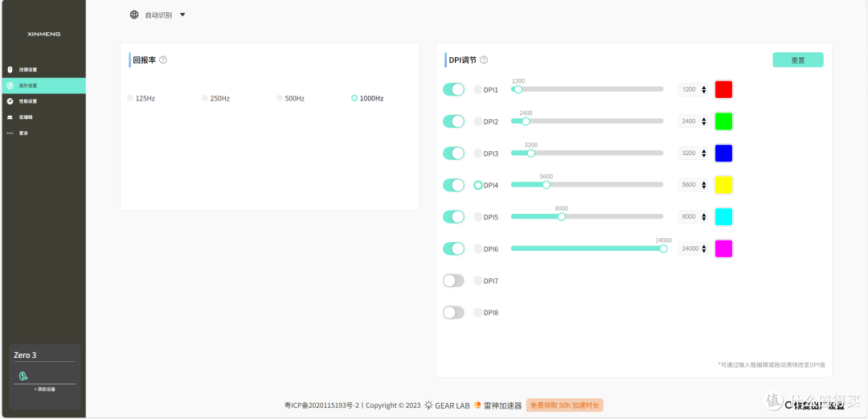868x419 pixels.
Task: Toggle the DPI4 switch off
Action: click(x=453, y=185)
